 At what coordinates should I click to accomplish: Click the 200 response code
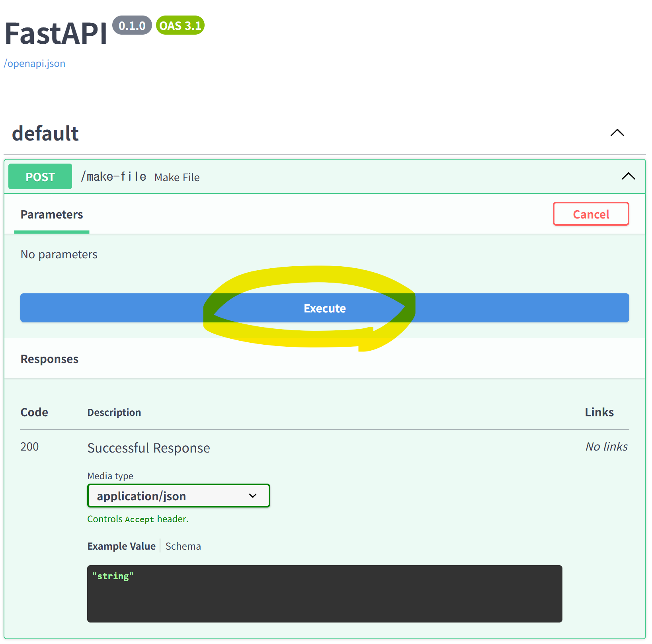(29, 447)
